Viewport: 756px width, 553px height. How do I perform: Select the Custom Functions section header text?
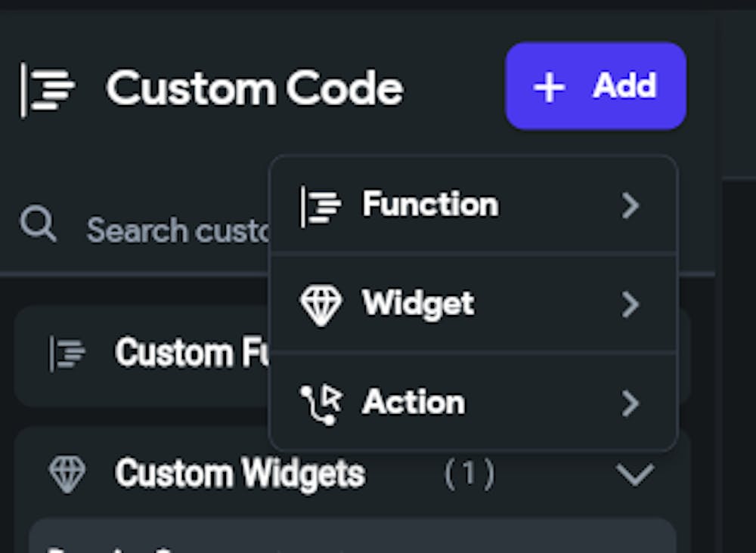point(193,353)
